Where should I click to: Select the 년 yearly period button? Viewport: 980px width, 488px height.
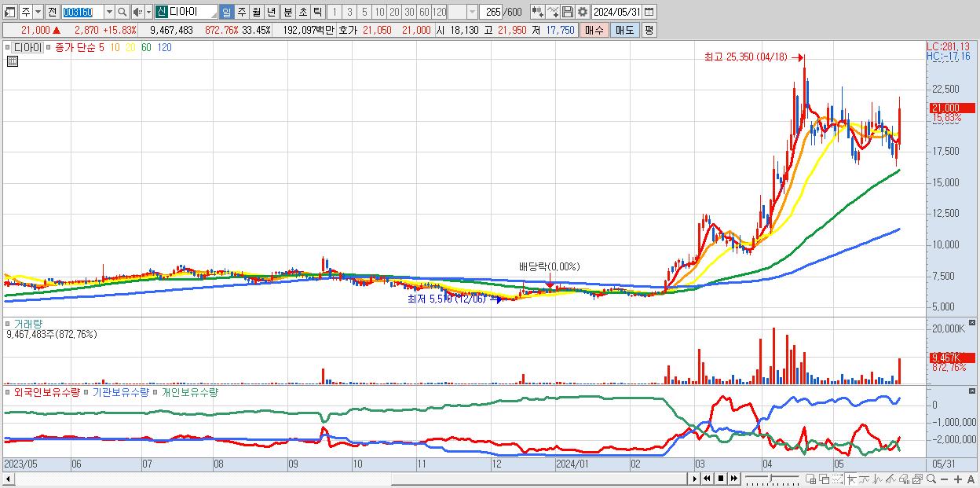pyautogui.click(x=271, y=13)
